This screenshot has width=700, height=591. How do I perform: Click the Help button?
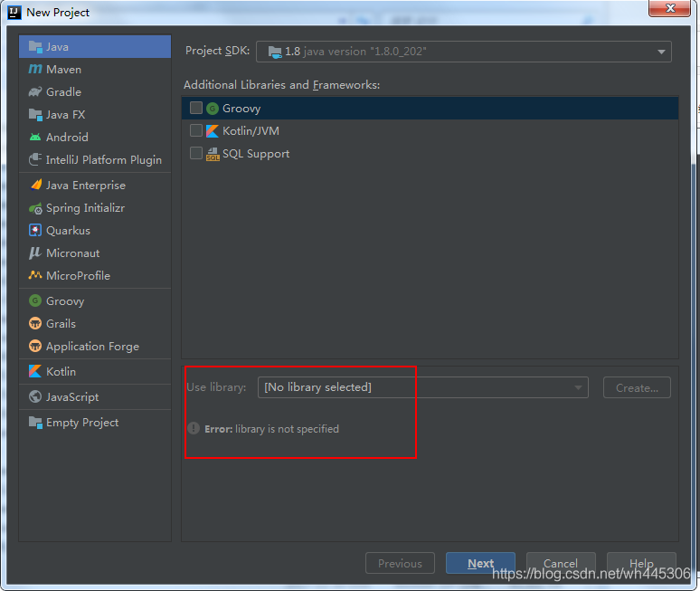coord(641,563)
